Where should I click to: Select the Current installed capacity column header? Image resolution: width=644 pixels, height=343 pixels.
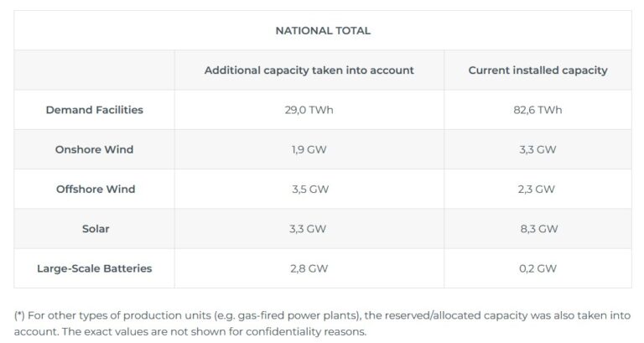538,70
